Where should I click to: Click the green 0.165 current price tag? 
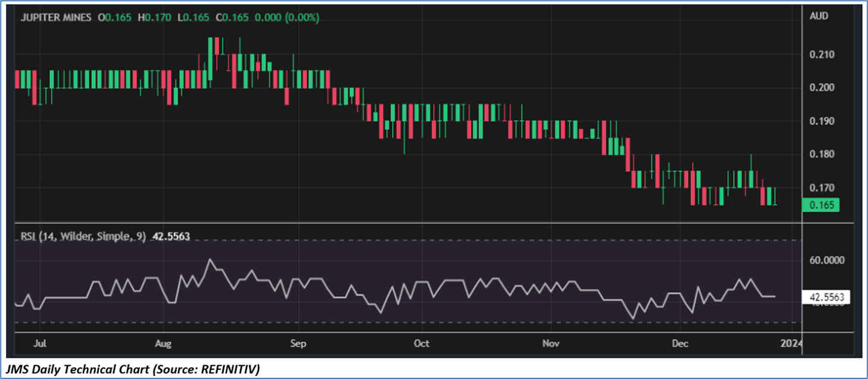821,206
